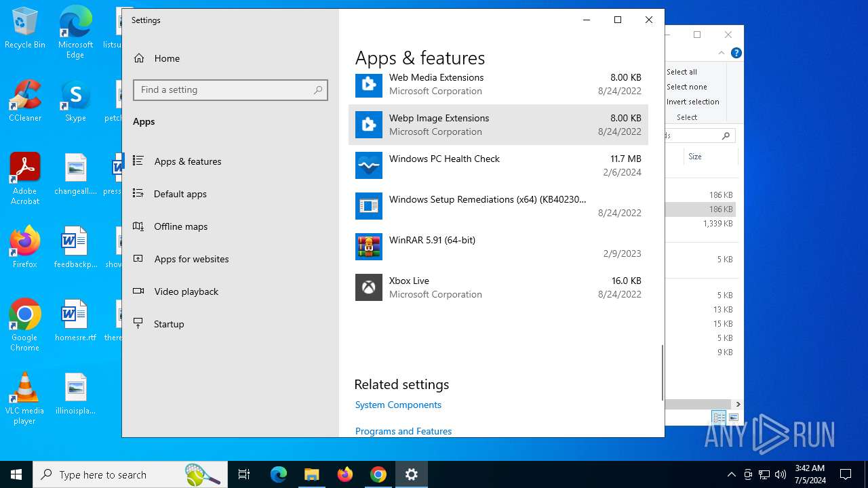This screenshot has height=488, width=868.
Task: Open the CCleaner desktop shortcut
Action: [25, 101]
